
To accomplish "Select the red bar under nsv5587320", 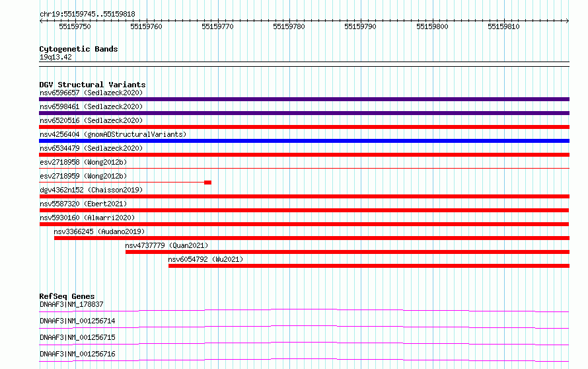I will pyautogui.click(x=304, y=210).
